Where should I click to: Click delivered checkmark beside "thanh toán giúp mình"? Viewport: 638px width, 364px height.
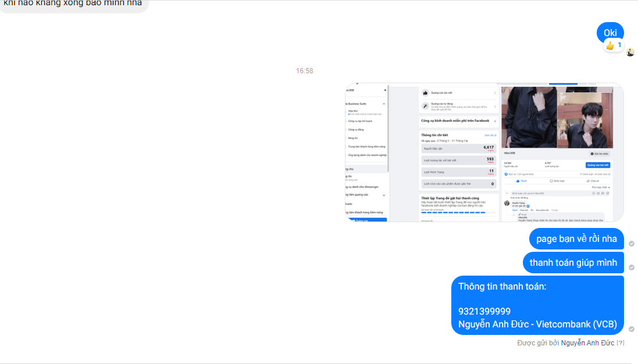click(x=632, y=267)
